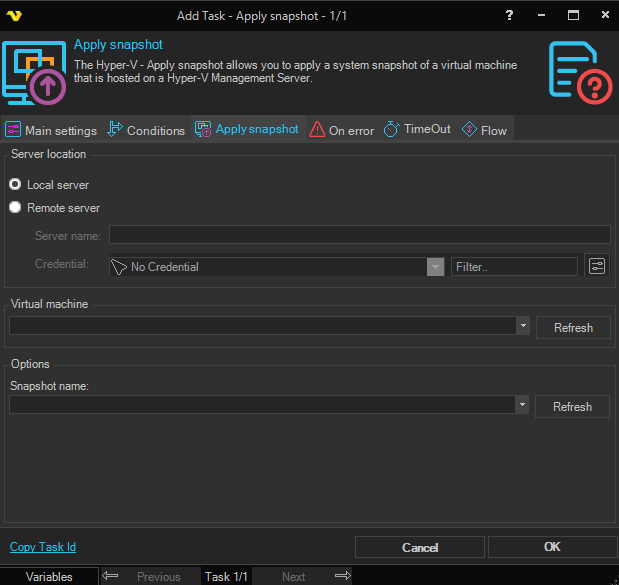This screenshot has height=585, width=619.
Task: Go to the On error tab
Action: point(342,130)
